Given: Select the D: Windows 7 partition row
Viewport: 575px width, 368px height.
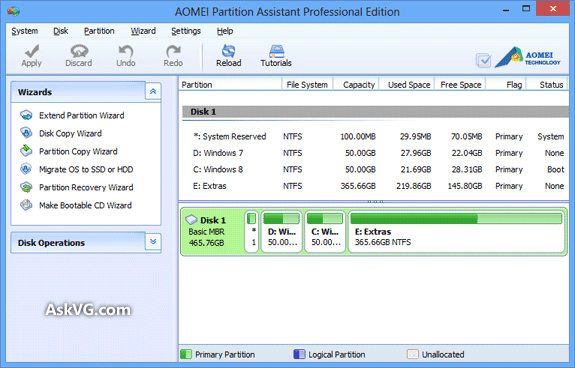Looking at the screenshot, I should click(x=376, y=153).
